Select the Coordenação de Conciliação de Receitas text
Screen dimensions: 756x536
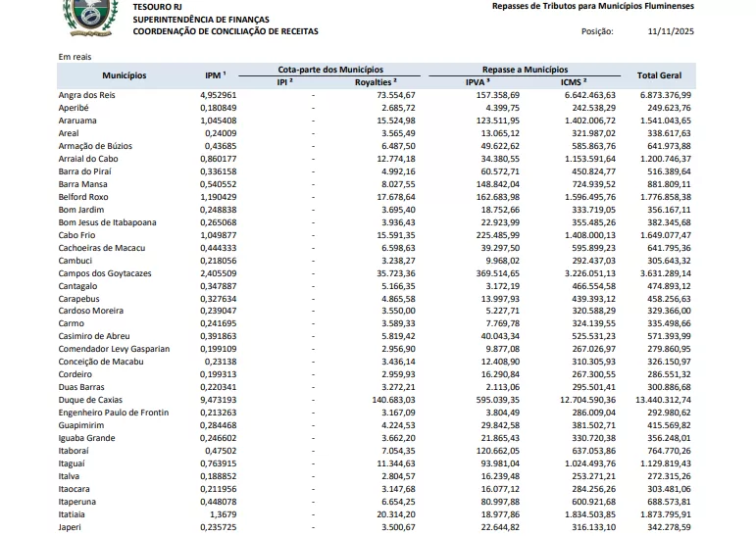[226, 31]
